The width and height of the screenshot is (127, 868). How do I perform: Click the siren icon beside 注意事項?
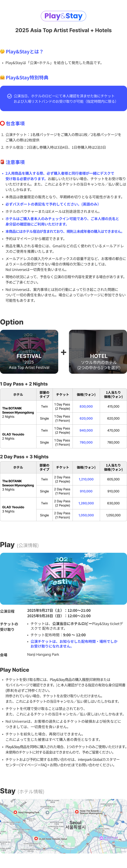[2, 162]
